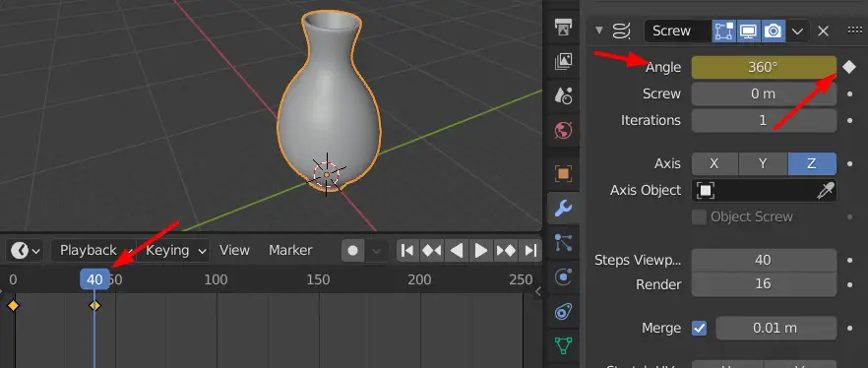Open the Playback menu
Screen dimensions: 868x368
[x=92, y=251]
